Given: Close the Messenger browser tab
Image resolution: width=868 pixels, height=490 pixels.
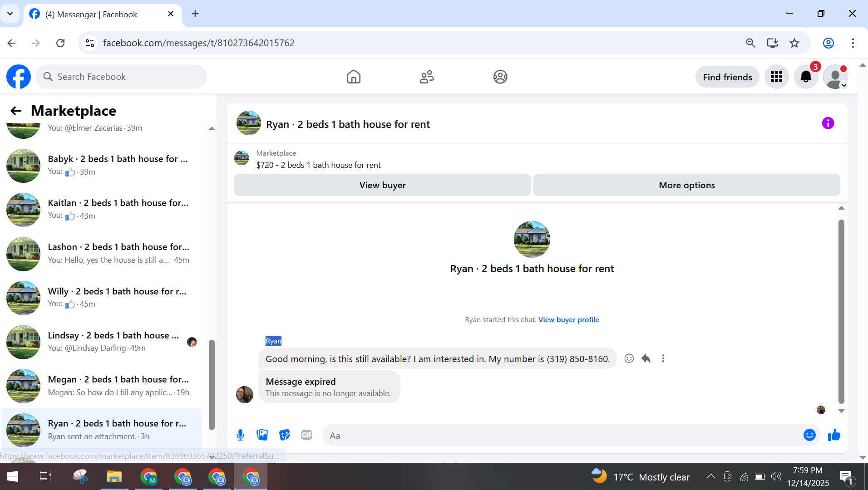Looking at the screenshot, I should [x=171, y=14].
